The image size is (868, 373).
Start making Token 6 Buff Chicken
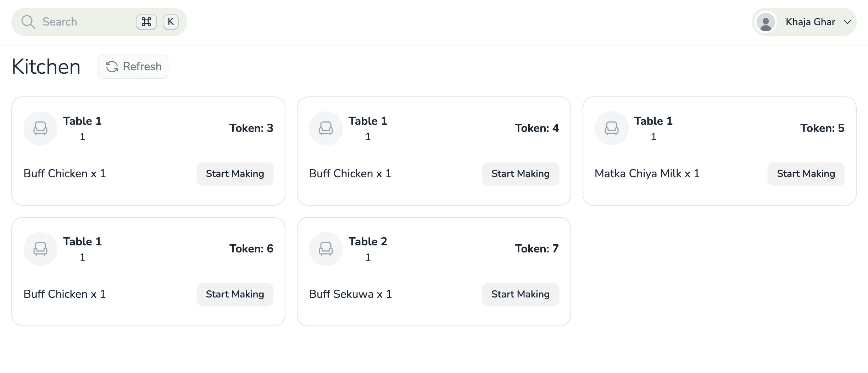pyautogui.click(x=235, y=294)
